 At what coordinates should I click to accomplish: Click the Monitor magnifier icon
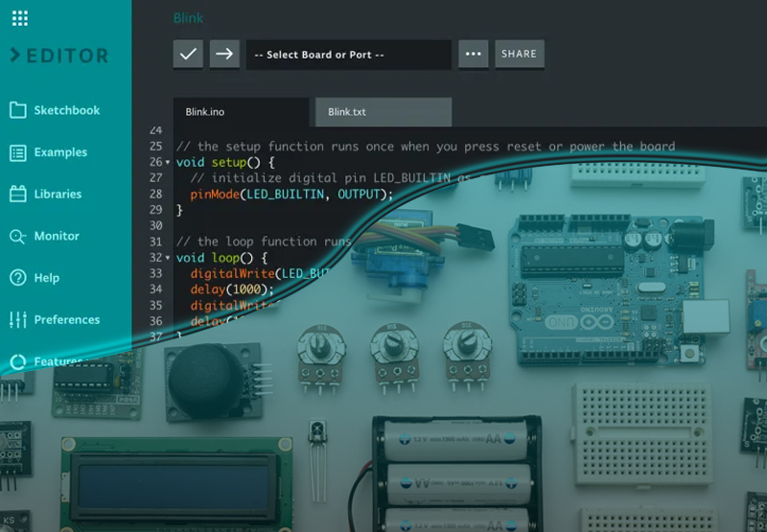tap(17, 237)
